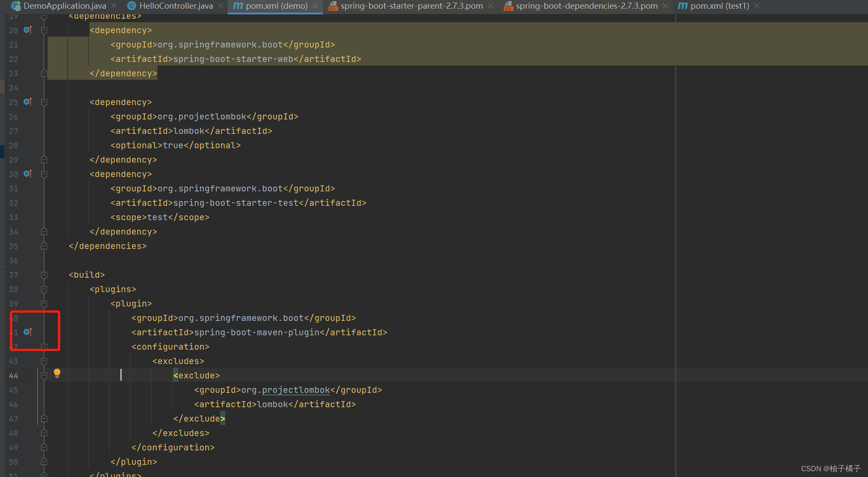Viewport: 868px width, 477px height.
Task: Collapse the excludes fold on line 43
Action: tap(44, 361)
